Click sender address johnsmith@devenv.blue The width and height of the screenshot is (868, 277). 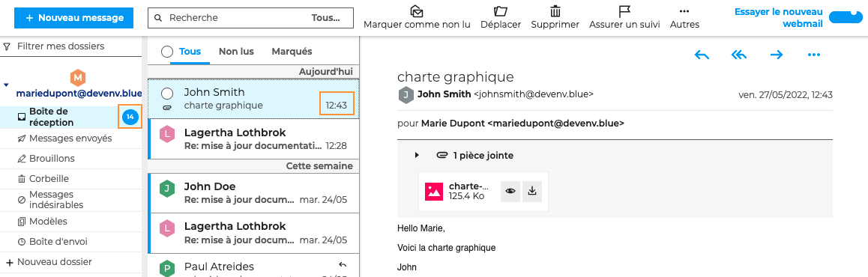(x=534, y=94)
